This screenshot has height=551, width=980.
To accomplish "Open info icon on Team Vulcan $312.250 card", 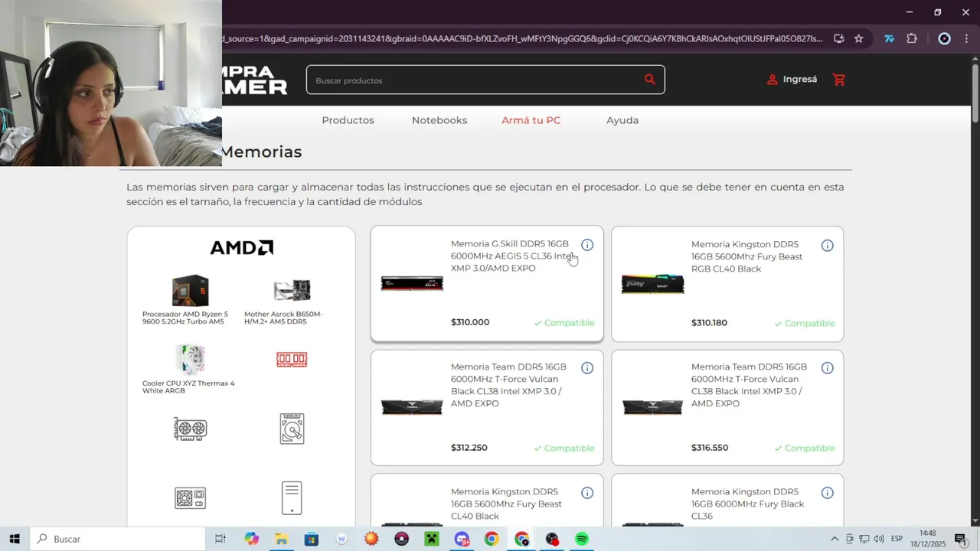I will (587, 368).
